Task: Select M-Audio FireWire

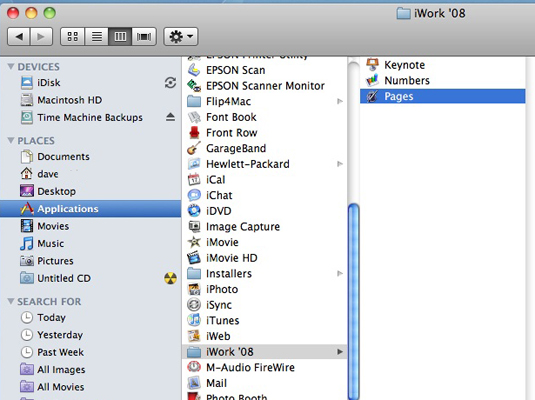Action: click(265, 368)
